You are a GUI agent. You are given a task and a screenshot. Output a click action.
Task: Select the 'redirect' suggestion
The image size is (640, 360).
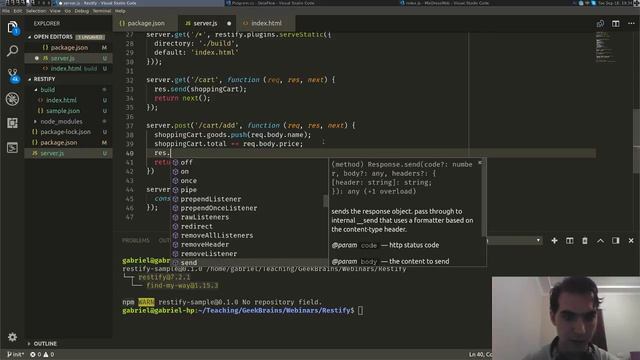tap(249, 227)
